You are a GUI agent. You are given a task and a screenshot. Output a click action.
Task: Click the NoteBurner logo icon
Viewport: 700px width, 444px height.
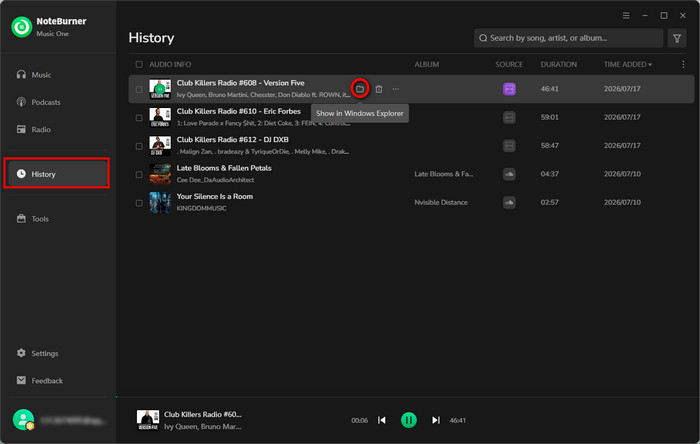point(21,27)
